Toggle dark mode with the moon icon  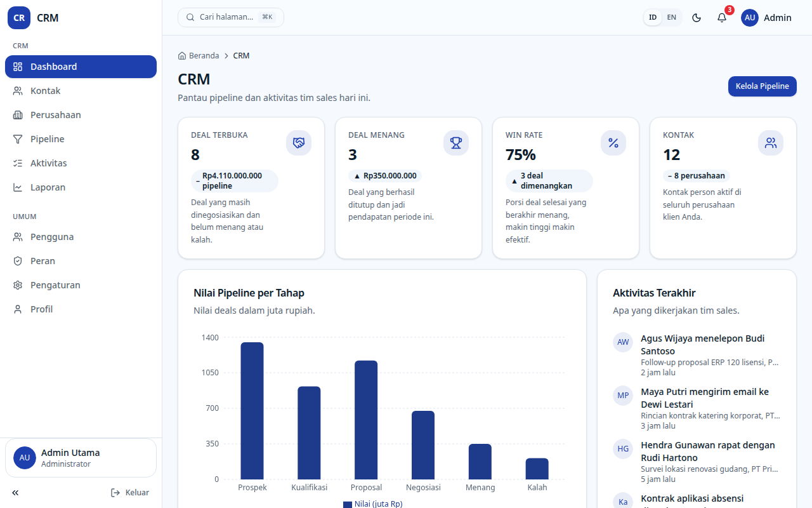click(x=697, y=18)
